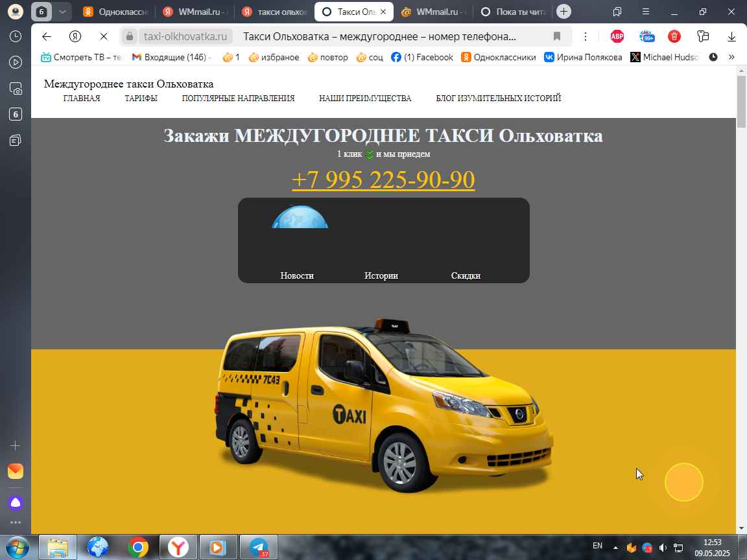The height and width of the screenshot is (560, 747).
Task: Open ПОПУЛЯРНЫЕ НАПРАВЛЕНИЯ menu item
Action: click(x=238, y=98)
